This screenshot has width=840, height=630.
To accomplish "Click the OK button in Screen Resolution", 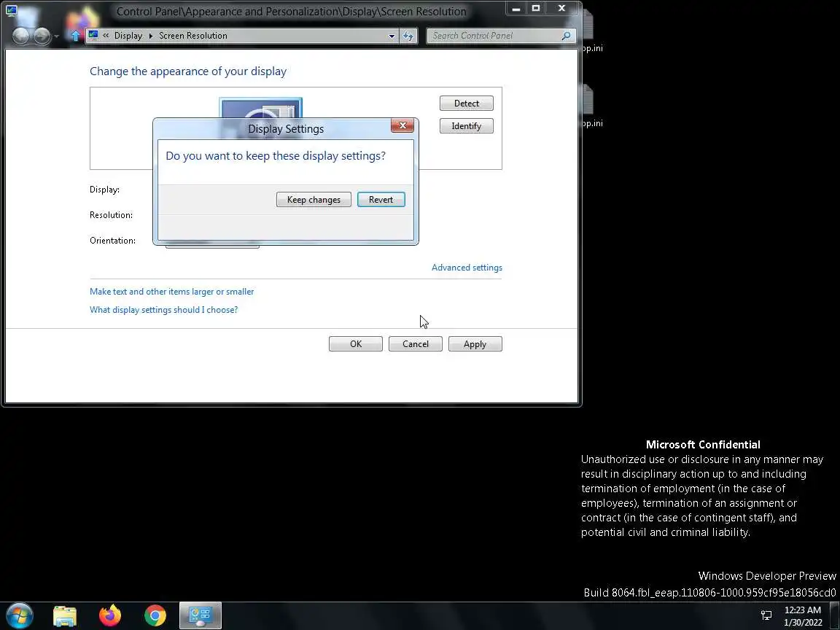I will tap(356, 344).
